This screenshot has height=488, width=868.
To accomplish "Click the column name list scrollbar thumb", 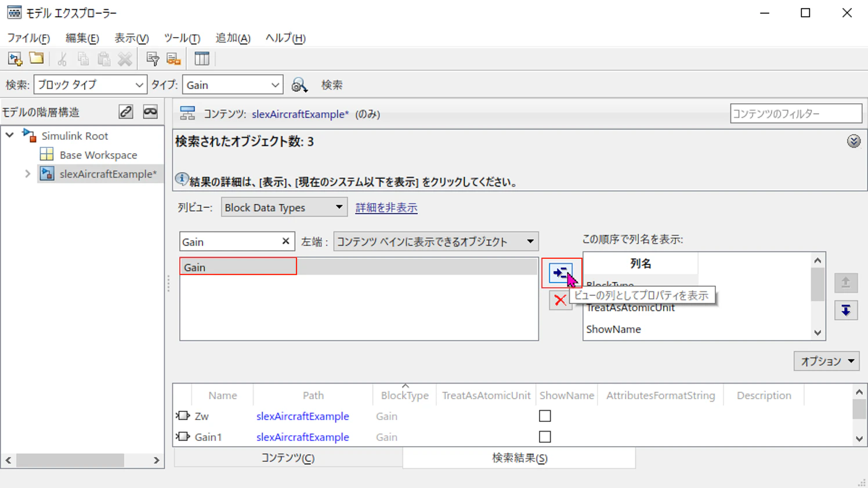I will click(818, 284).
